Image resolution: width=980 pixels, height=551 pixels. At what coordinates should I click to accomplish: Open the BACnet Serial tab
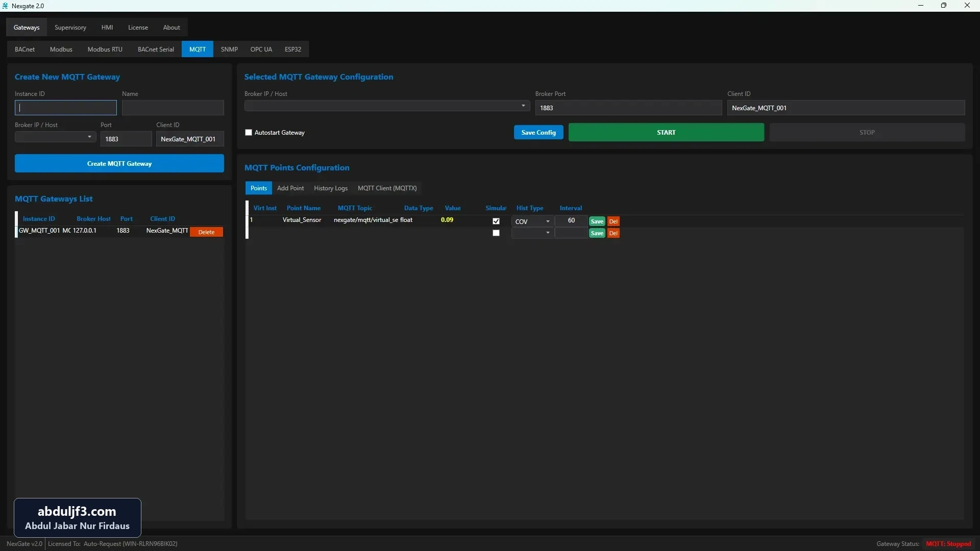[x=156, y=49]
